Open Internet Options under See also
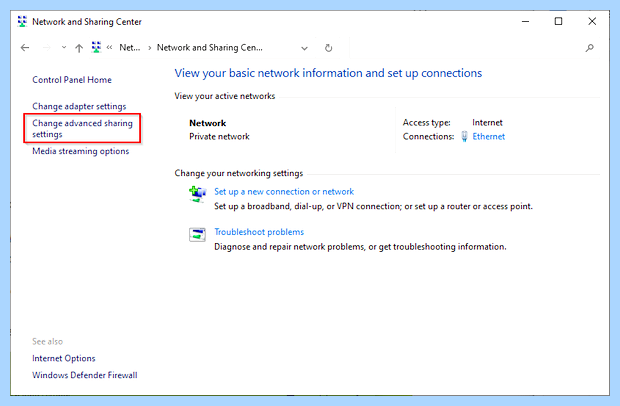 click(64, 358)
